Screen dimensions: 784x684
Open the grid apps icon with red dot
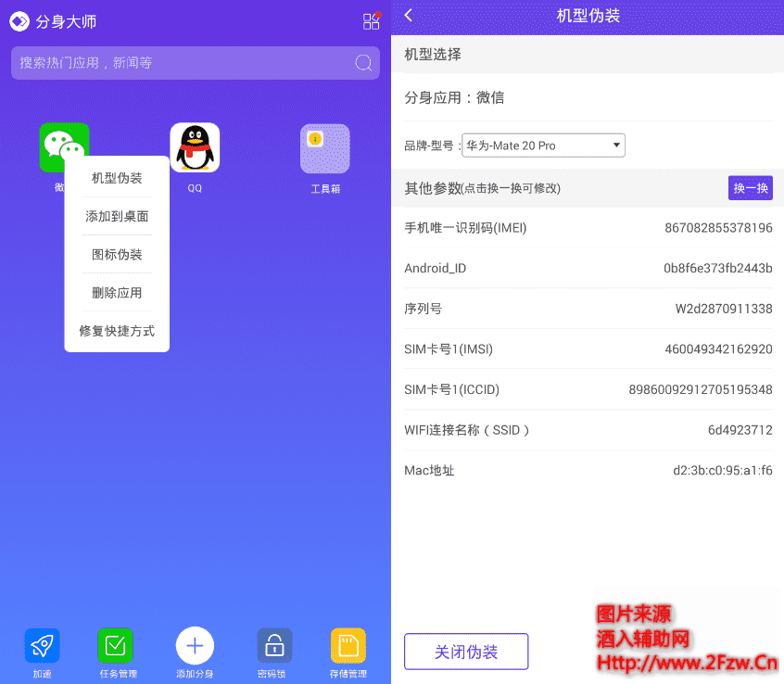(x=372, y=21)
